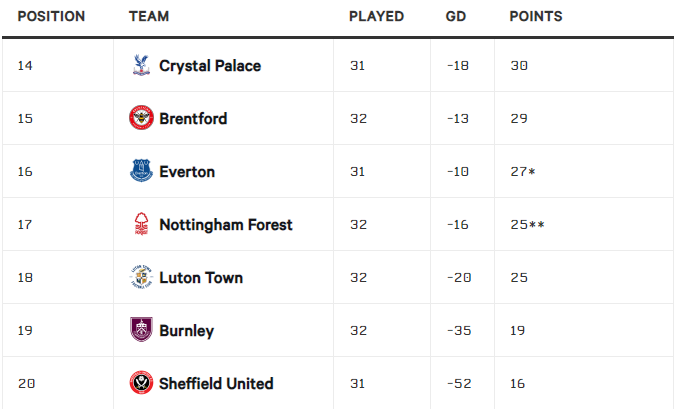Open the Brentford team link

[193, 118]
